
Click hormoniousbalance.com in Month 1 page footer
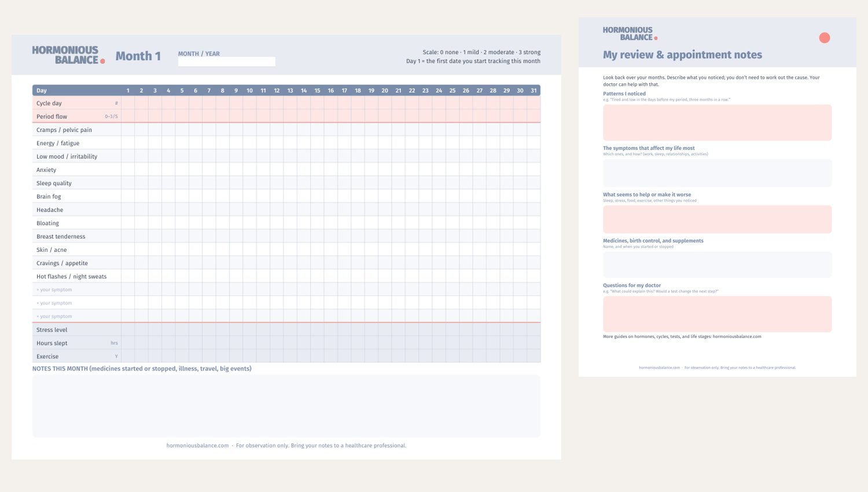click(197, 446)
